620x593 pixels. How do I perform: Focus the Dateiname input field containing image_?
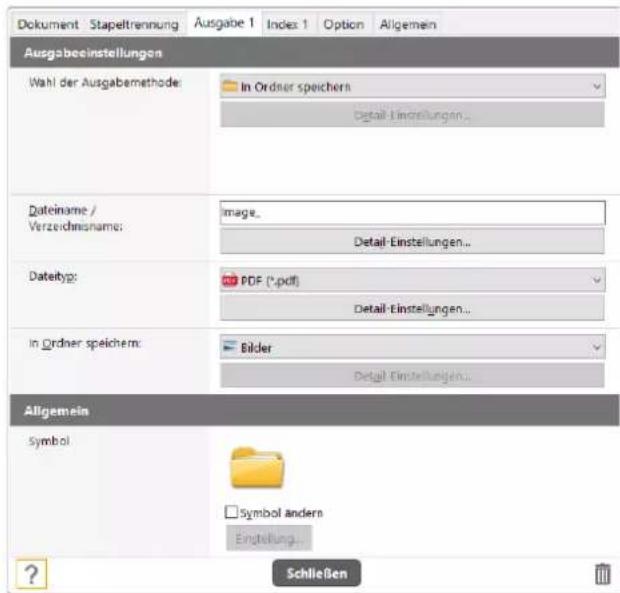tap(412, 213)
